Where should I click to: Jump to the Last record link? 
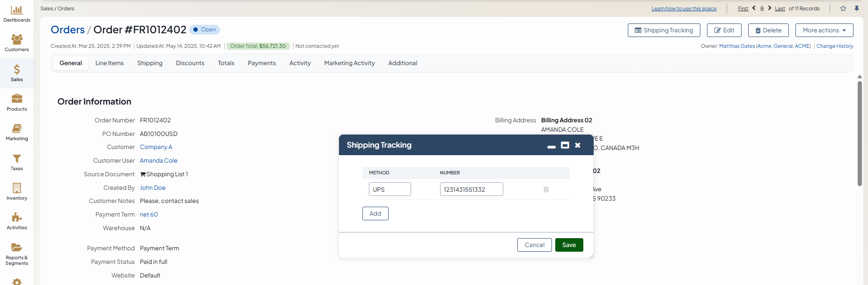click(780, 8)
